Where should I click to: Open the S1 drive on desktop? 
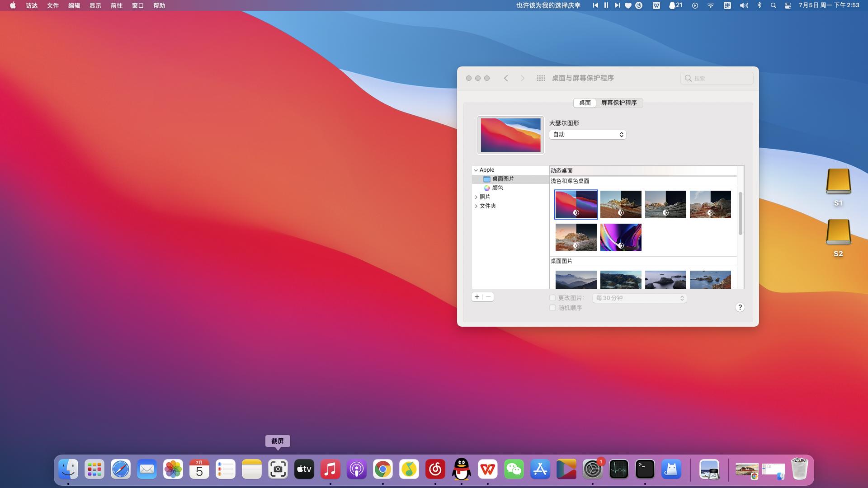pos(838,182)
